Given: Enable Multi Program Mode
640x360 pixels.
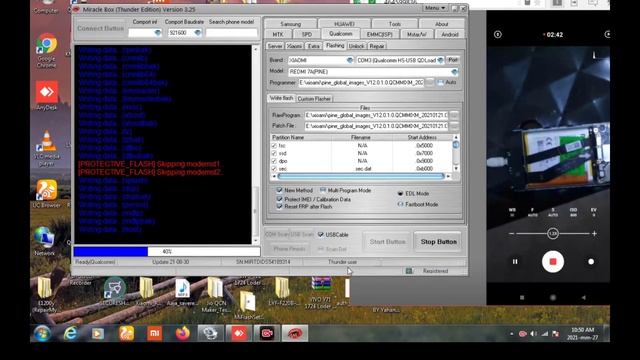Looking at the screenshot, I should pos(323,190).
